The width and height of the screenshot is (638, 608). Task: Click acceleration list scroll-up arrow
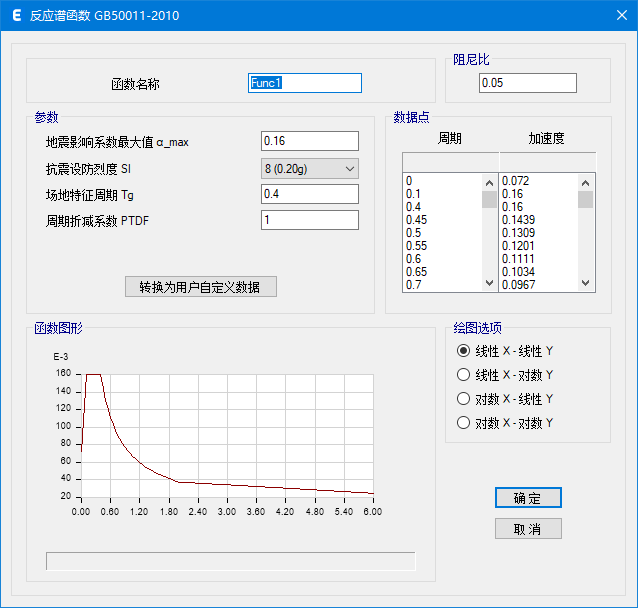click(x=586, y=182)
